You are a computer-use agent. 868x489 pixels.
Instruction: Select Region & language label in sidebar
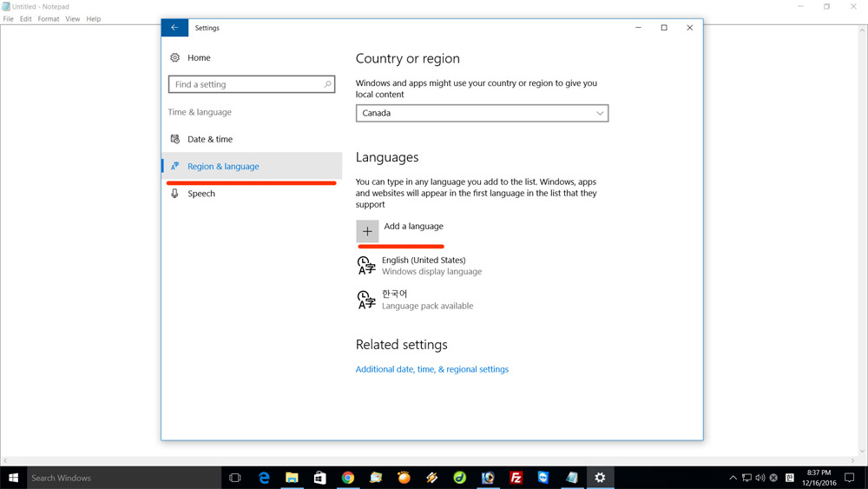click(223, 166)
